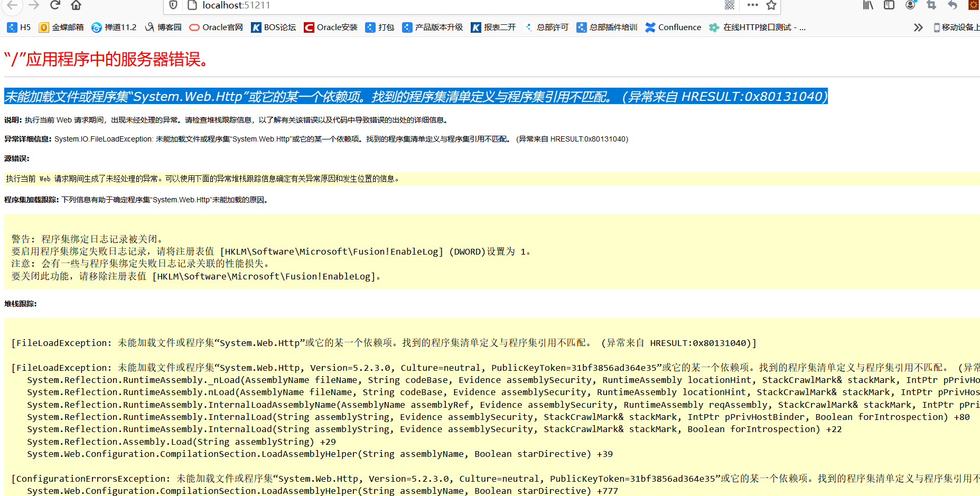Open the 总部许可 bookmark
Screen dimensions: 980x496
[x=546, y=27]
